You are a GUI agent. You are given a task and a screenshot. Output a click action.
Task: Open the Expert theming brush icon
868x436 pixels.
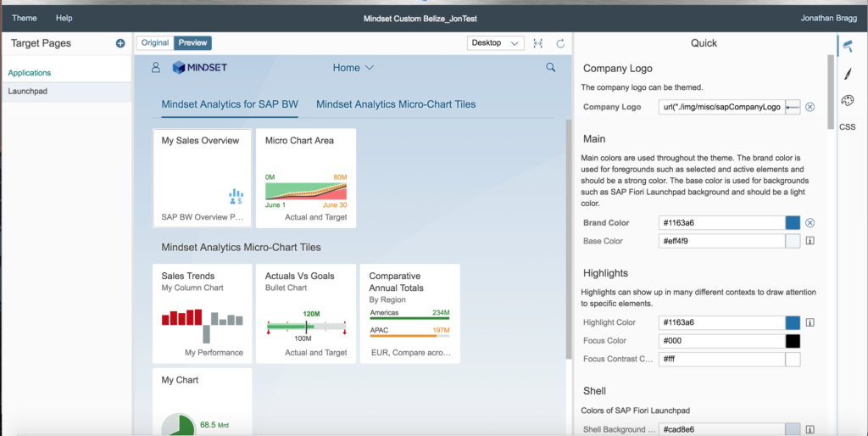pos(848,73)
